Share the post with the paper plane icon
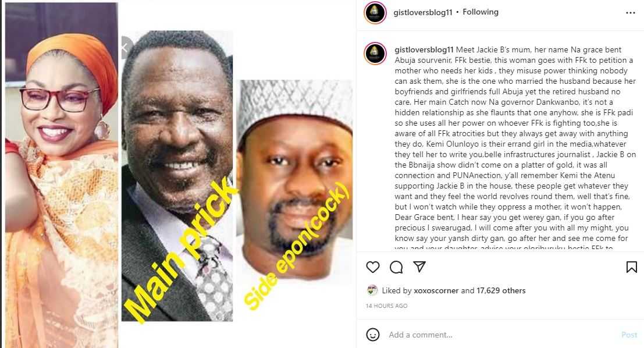The height and width of the screenshot is (348, 644). click(419, 267)
